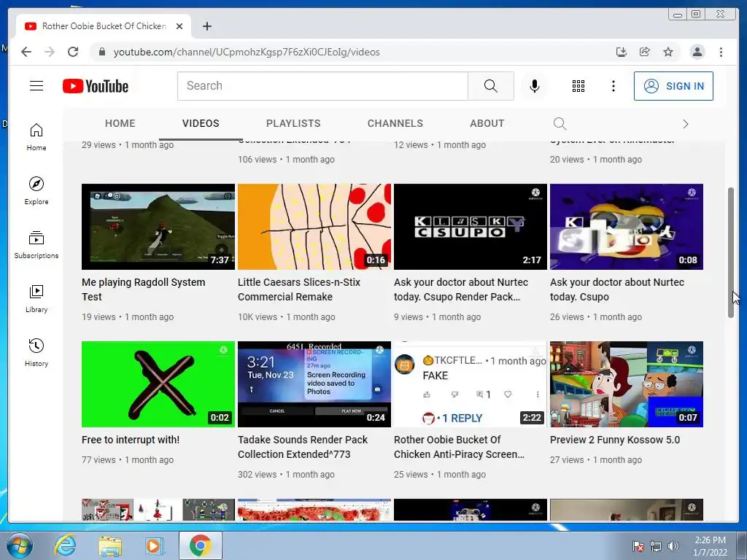The width and height of the screenshot is (747, 560).
Task: View site info padlock icon
Action: (101, 52)
